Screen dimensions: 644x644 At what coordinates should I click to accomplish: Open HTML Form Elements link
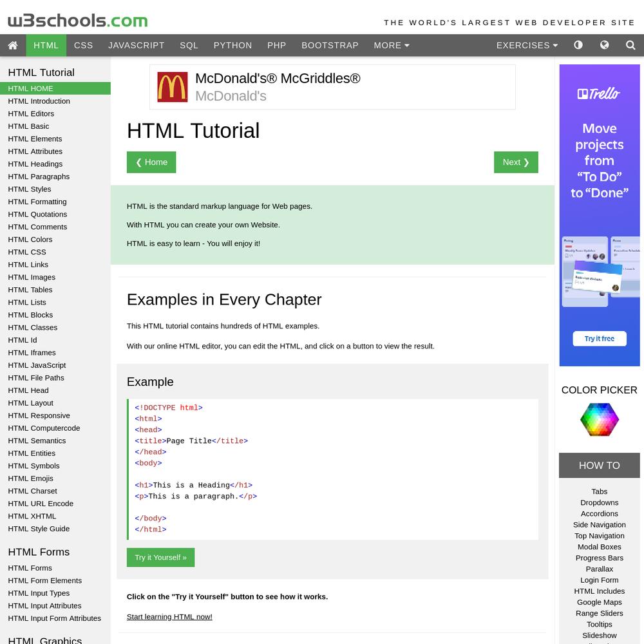tap(55, 580)
